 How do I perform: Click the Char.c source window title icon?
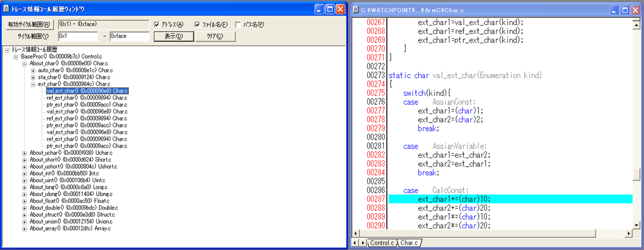point(356,10)
